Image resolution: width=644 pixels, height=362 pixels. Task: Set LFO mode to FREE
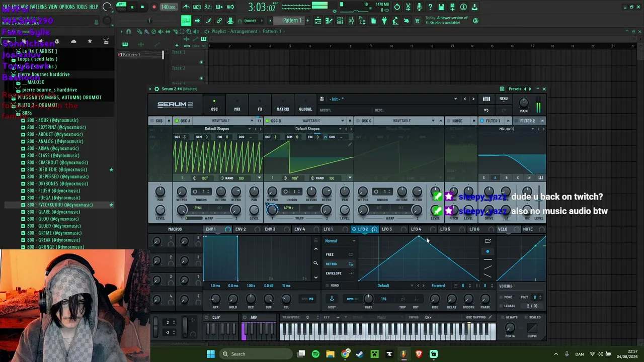340,254
